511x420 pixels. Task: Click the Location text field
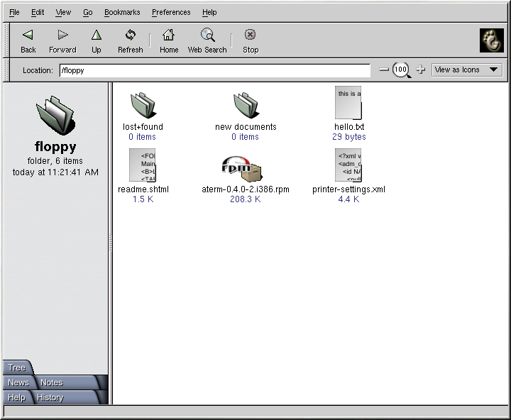(x=214, y=70)
